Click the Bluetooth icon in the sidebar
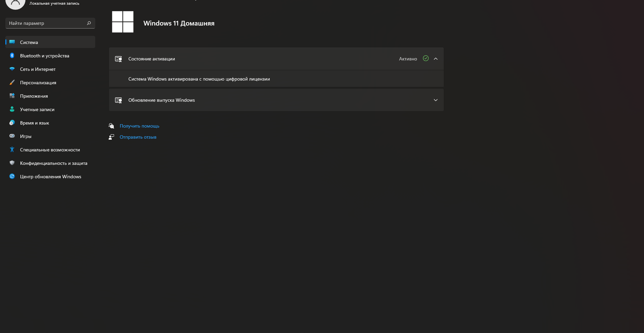Viewport: 644px width, 333px height. pyautogui.click(x=12, y=55)
